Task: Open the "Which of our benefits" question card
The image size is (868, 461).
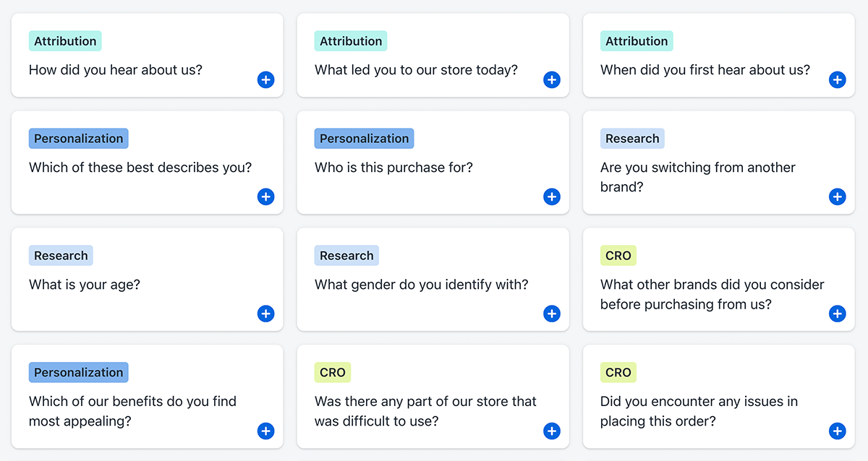Action: pyautogui.click(x=147, y=397)
